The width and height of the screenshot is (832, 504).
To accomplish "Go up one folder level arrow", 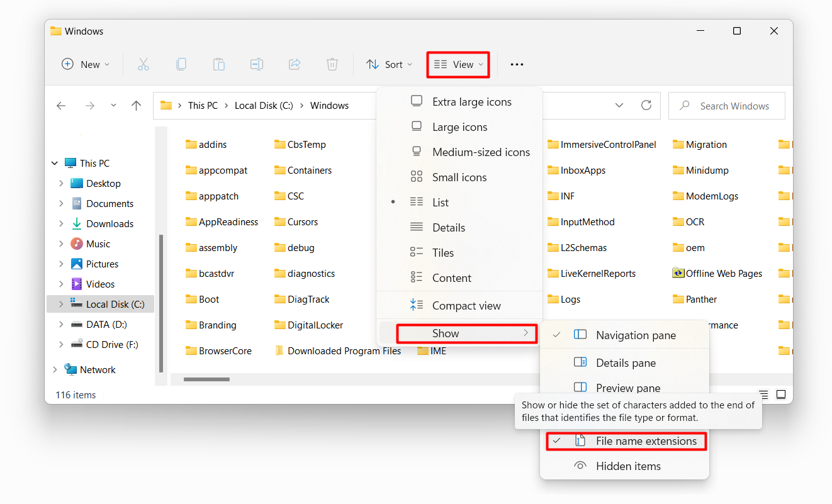I will (136, 106).
